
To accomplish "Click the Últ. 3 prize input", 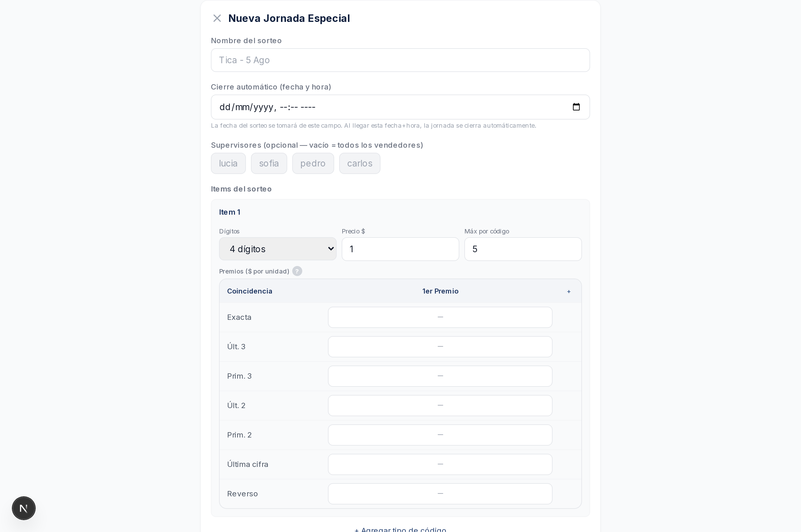I will [440, 346].
